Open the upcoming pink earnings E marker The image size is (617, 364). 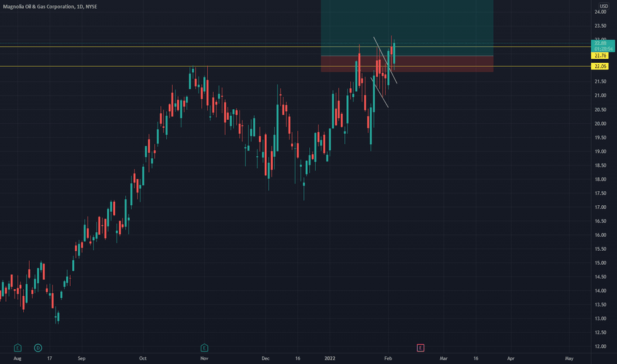pos(420,347)
